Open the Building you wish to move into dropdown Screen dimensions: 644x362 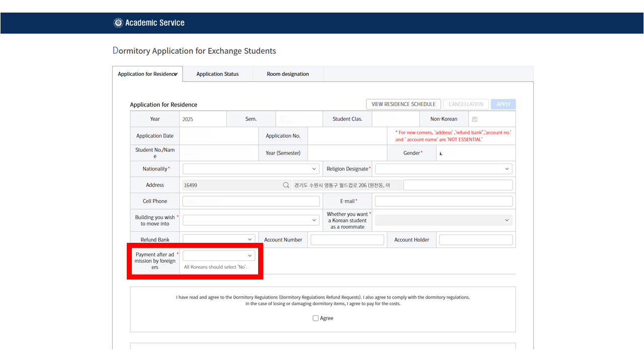251,220
